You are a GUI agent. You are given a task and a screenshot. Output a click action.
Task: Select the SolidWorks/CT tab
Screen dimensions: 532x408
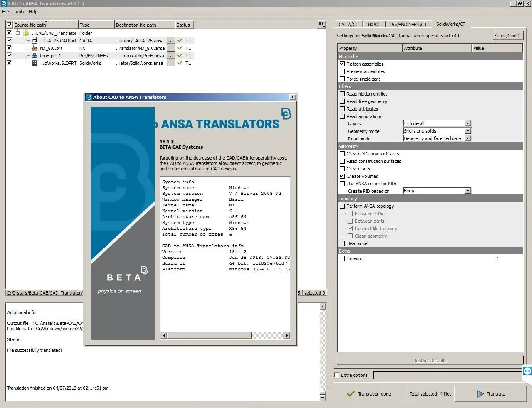point(451,24)
